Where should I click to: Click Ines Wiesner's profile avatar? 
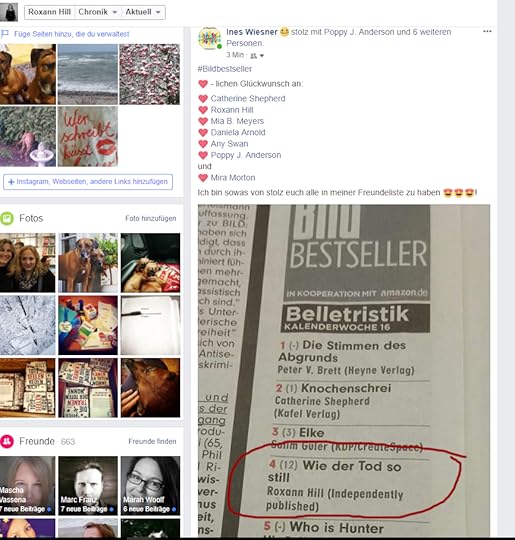tap(209, 39)
